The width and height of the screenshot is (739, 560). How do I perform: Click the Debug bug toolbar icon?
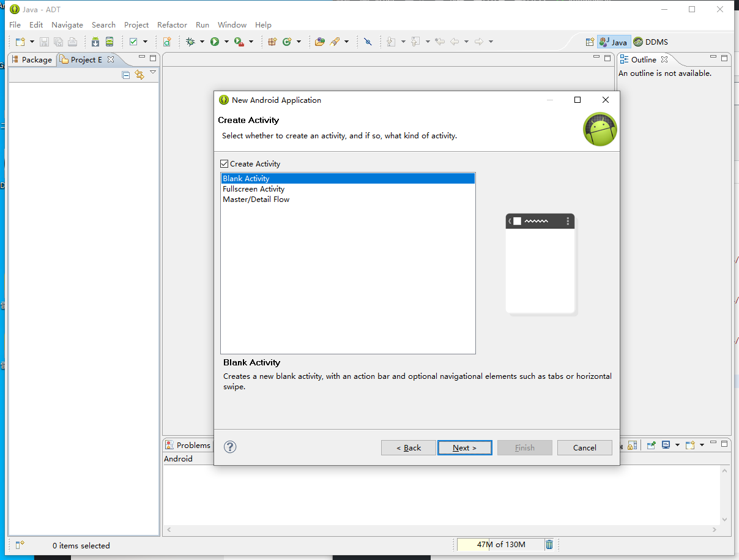click(x=190, y=42)
